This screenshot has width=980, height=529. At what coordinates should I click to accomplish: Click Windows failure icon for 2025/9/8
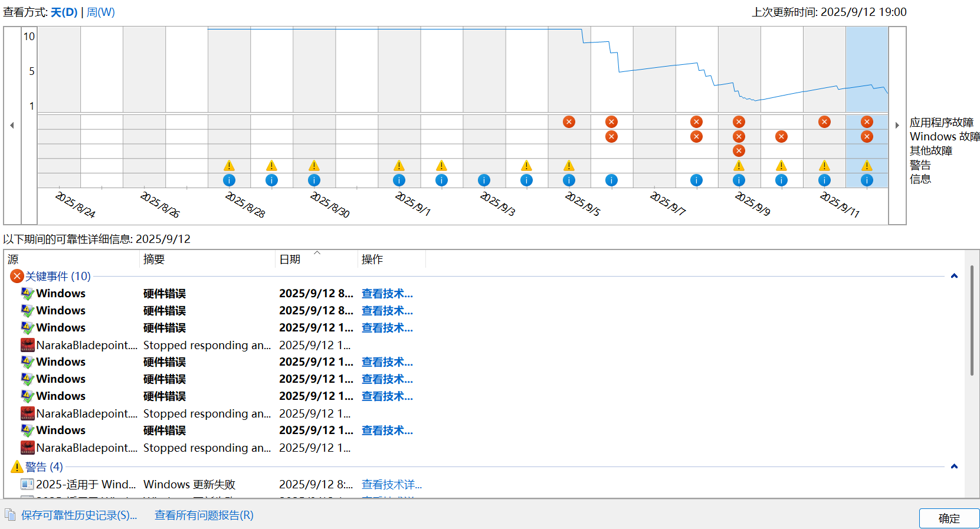coord(696,137)
